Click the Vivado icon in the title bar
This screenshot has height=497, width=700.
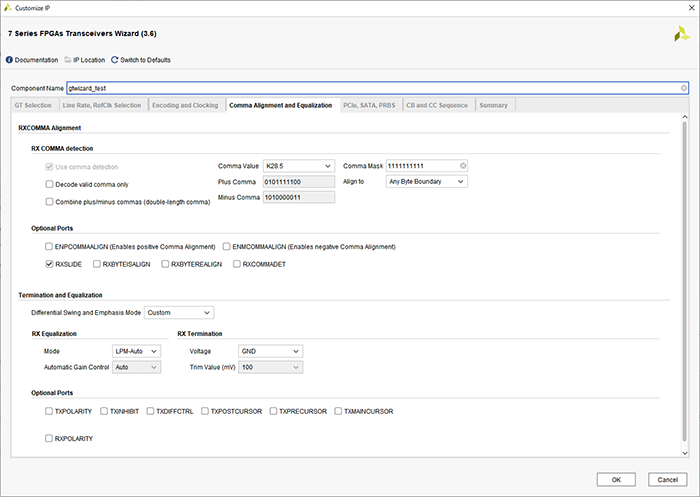click(8, 8)
